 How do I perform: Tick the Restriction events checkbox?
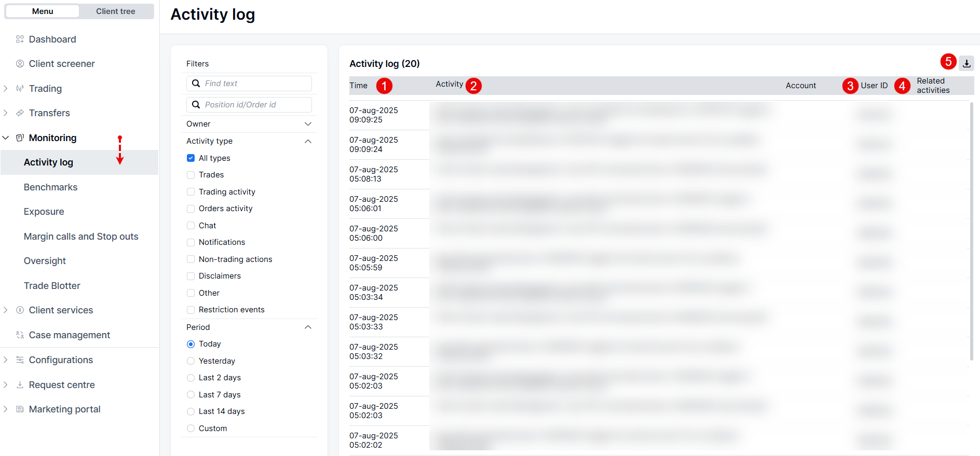[x=190, y=310]
